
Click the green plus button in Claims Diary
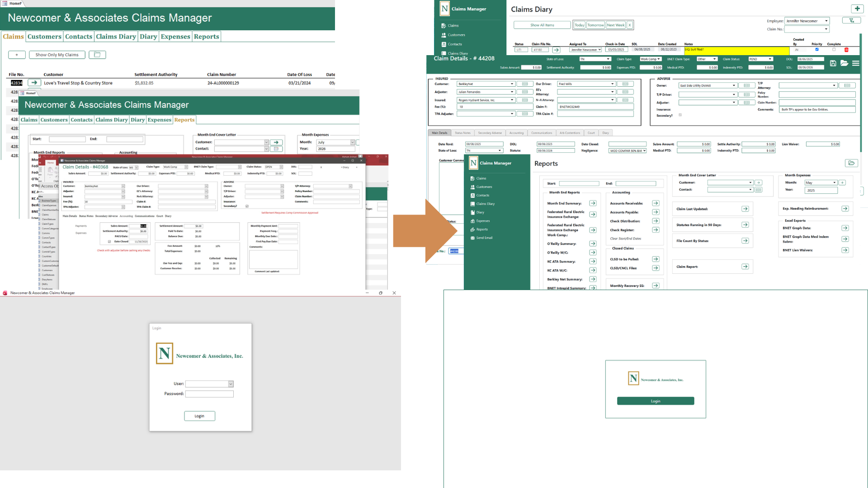(x=857, y=9)
